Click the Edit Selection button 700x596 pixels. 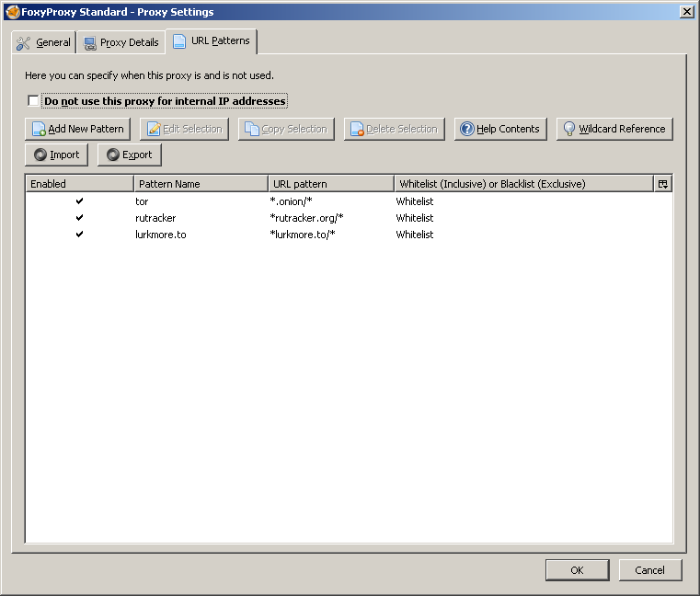(x=184, y=129)
